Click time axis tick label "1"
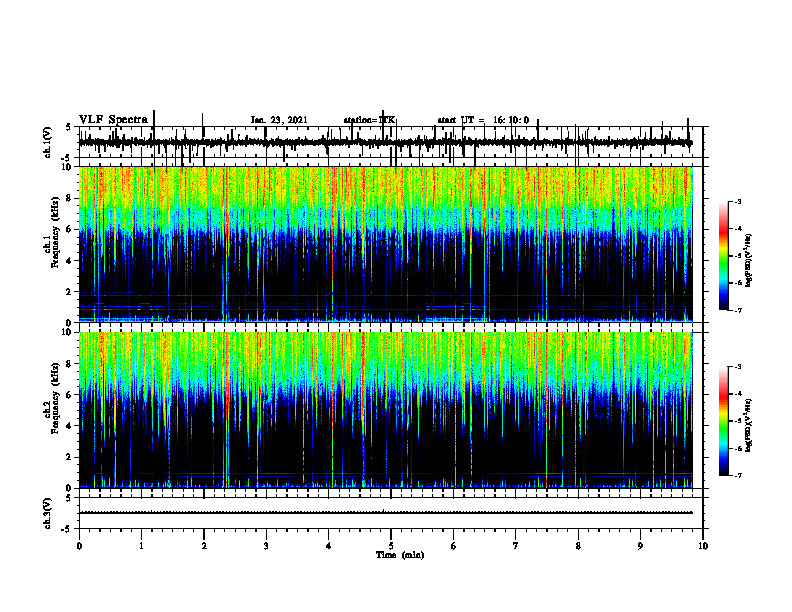Image resolution: width=792 pixels, height=612 pixels. 141,546
